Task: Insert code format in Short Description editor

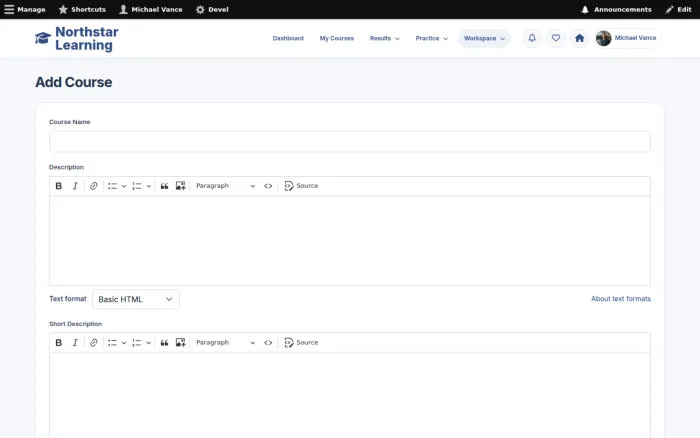Action: [268, 342]
